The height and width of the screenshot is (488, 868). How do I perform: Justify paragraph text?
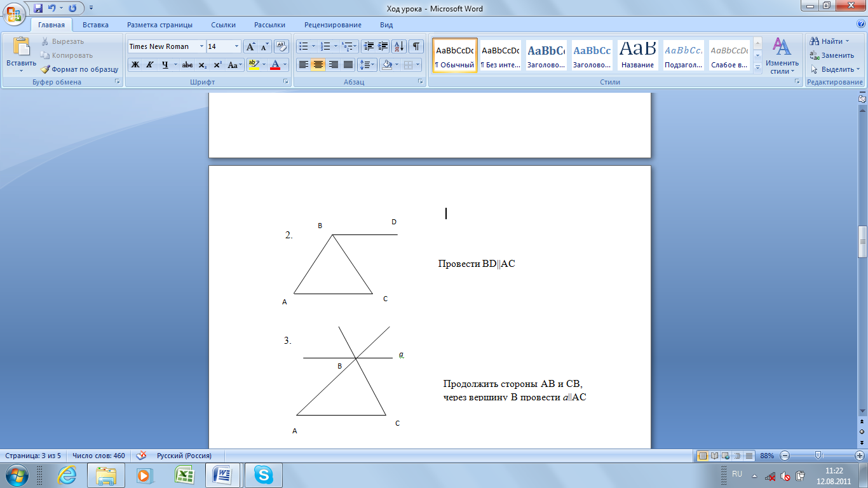pos(348,65)
